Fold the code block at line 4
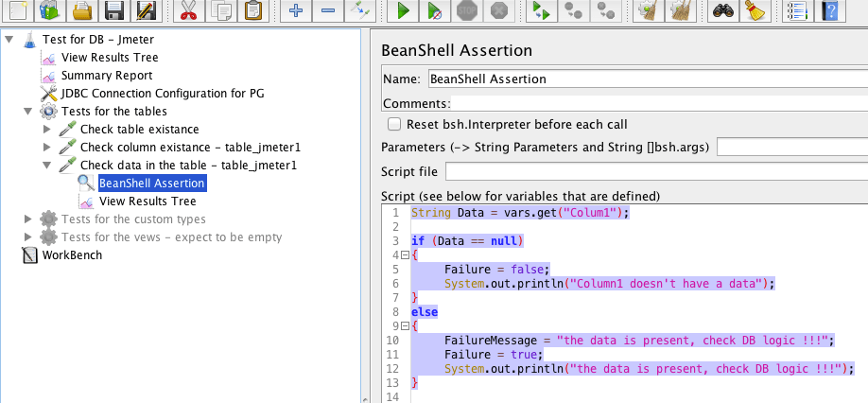Image resolution: width=868 pixels, height=403 pixels. click(405, 255)
